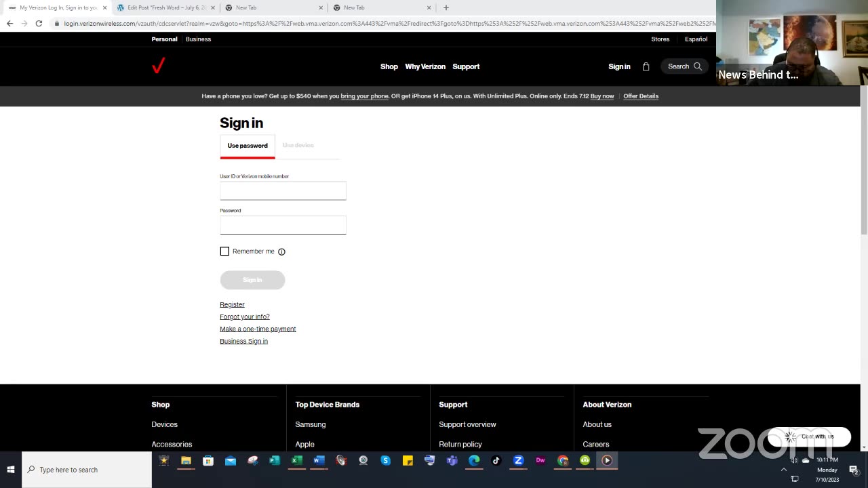The width and height of the screenshot is (868, 488).
Task: Show hidden system tray icons
Action: (x=784, y=469)
